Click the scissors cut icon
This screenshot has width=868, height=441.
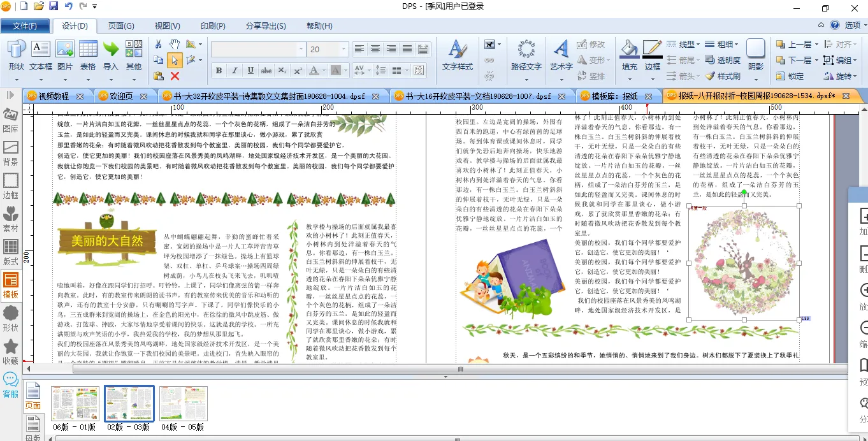click(x=159, y=44)
